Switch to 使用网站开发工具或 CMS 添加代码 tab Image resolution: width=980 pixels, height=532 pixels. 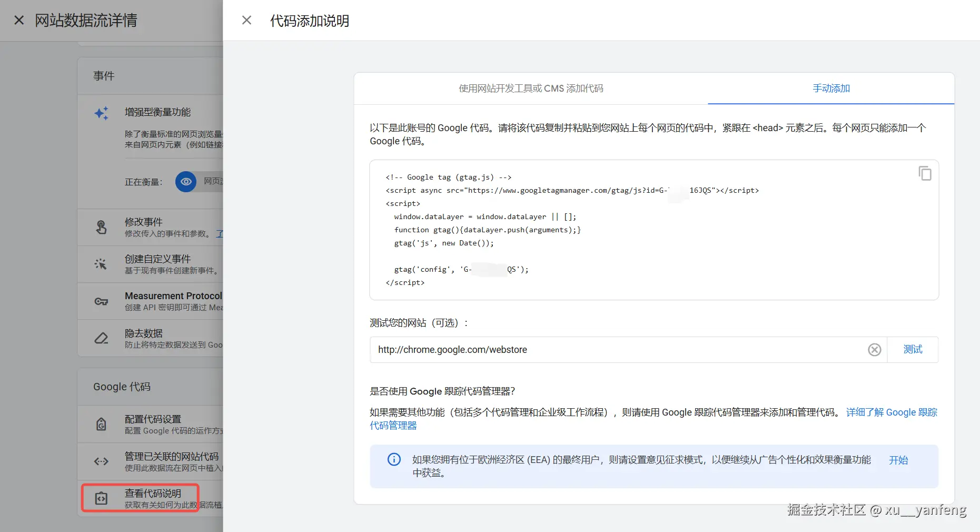click(531, 88)
